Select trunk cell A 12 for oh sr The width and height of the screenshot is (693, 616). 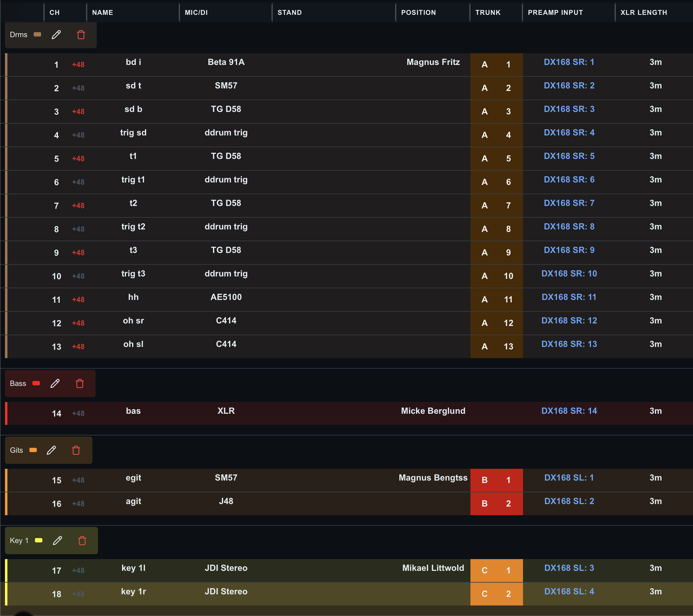[x=496, y=323]
